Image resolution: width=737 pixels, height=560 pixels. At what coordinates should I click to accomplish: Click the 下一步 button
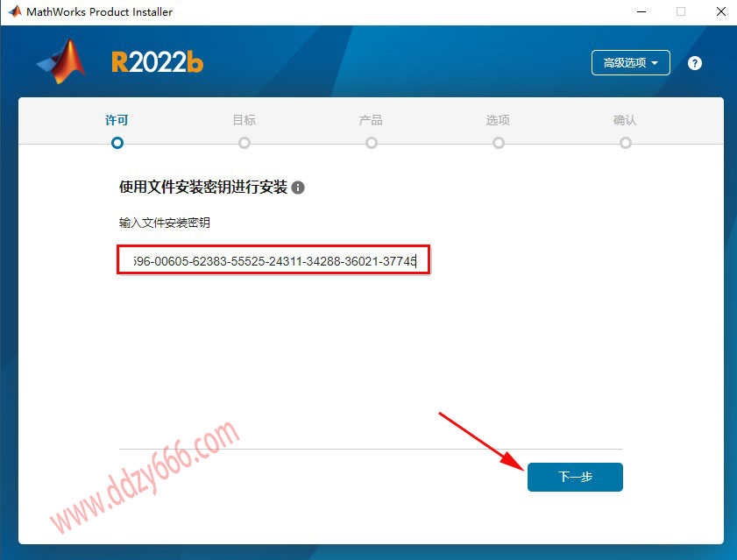575,477
